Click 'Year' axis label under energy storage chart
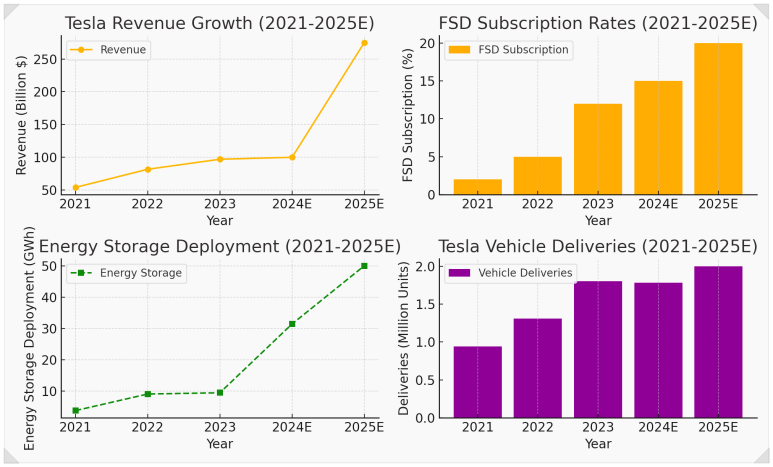 point(219,443)
